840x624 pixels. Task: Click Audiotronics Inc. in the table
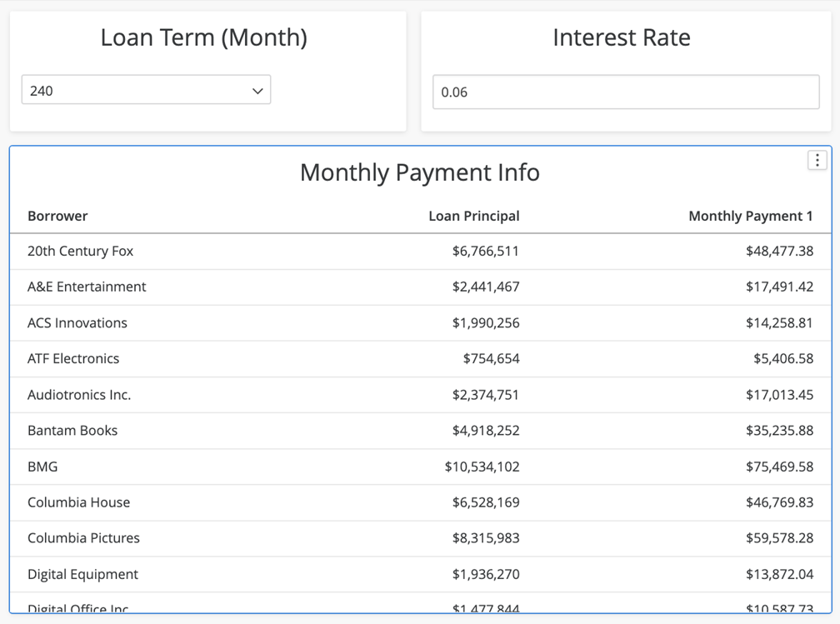79,394
